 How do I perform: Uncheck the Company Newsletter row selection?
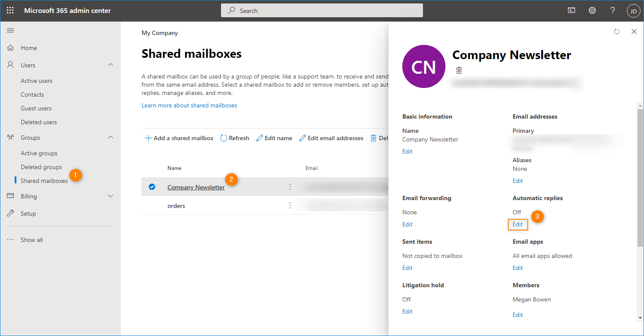pos(152,186)
